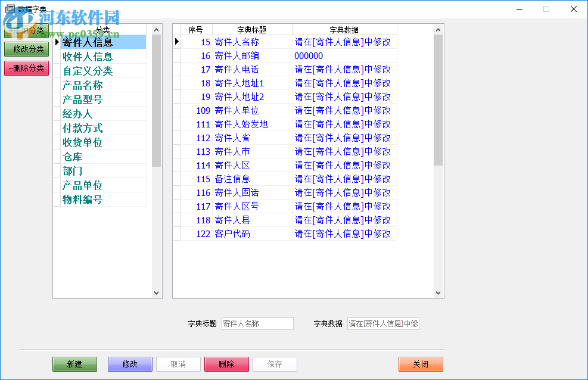
Task: Click the 修改分类 button in the sidebar
Action: coord(26,49)
